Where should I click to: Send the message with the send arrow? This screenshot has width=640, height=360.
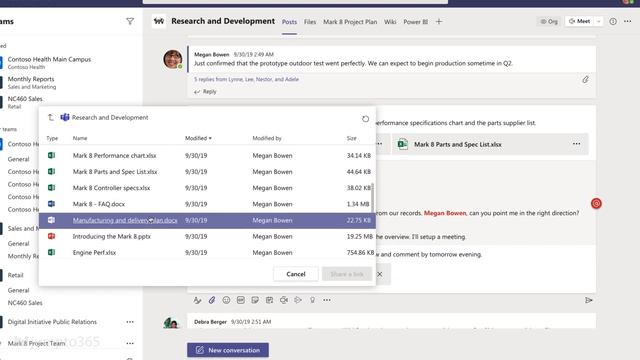pos(589,300)
